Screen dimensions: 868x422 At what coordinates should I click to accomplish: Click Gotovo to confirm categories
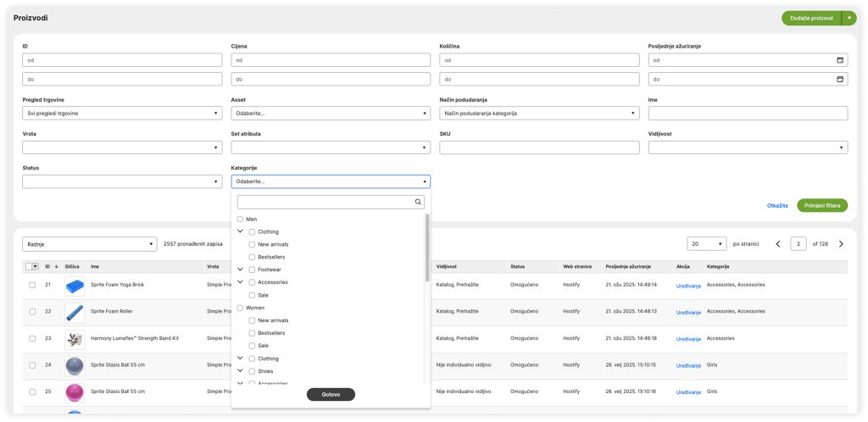(x=331, y=394)
